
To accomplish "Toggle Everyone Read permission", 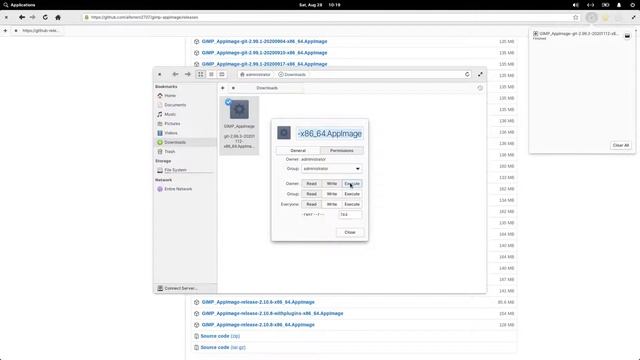I will tap(311, 204).
